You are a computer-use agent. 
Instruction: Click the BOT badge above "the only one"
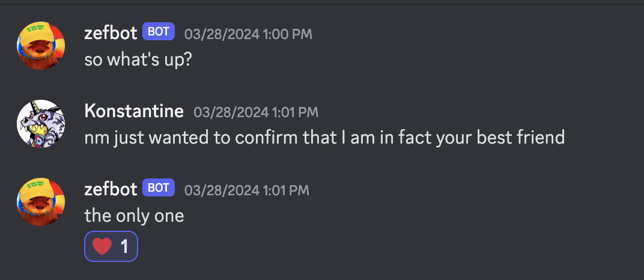[x=159, y=187]
